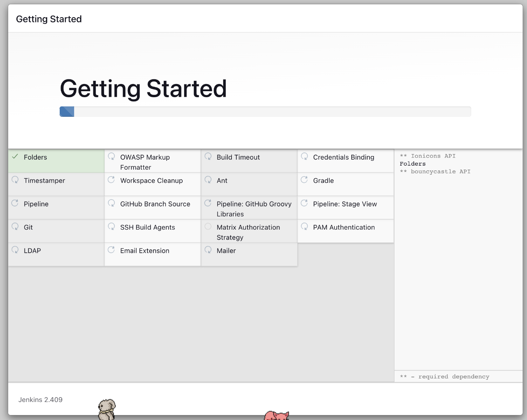Click the status icon beside Ant
This screenshot has width=527, height=420.
pos(208,180)
